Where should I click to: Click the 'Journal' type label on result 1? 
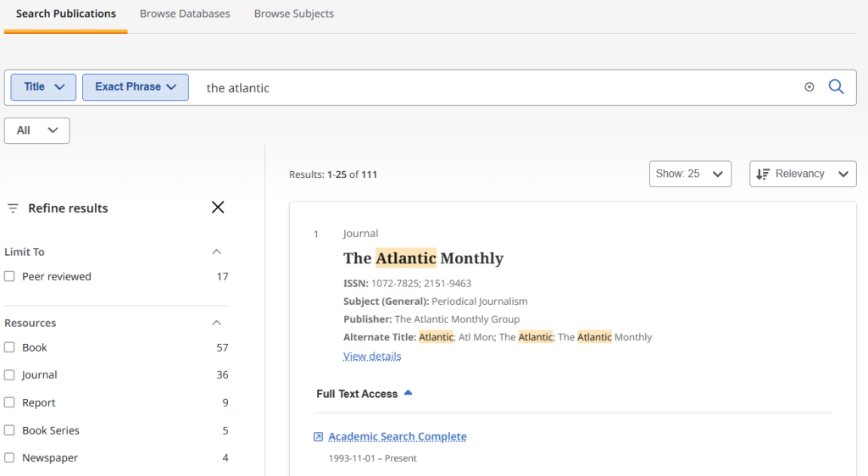[361, 234]
